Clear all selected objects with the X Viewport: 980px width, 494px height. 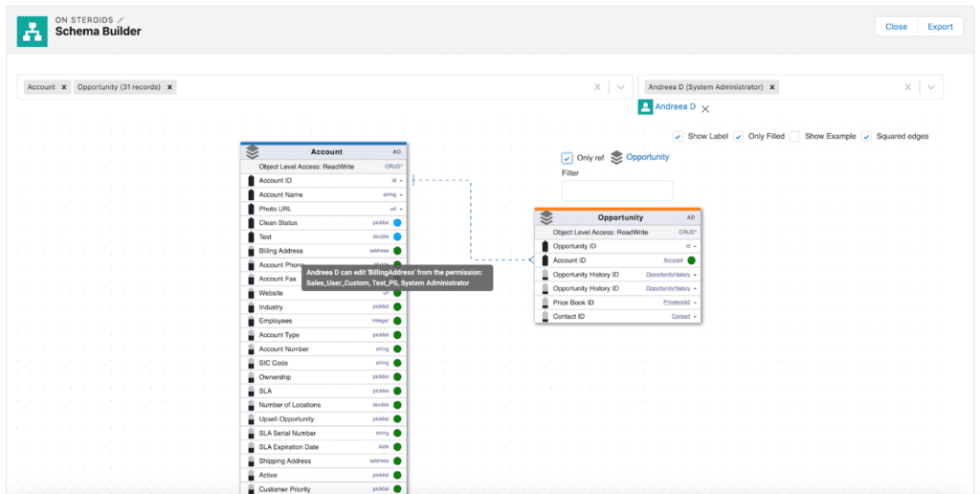(597, 87)
